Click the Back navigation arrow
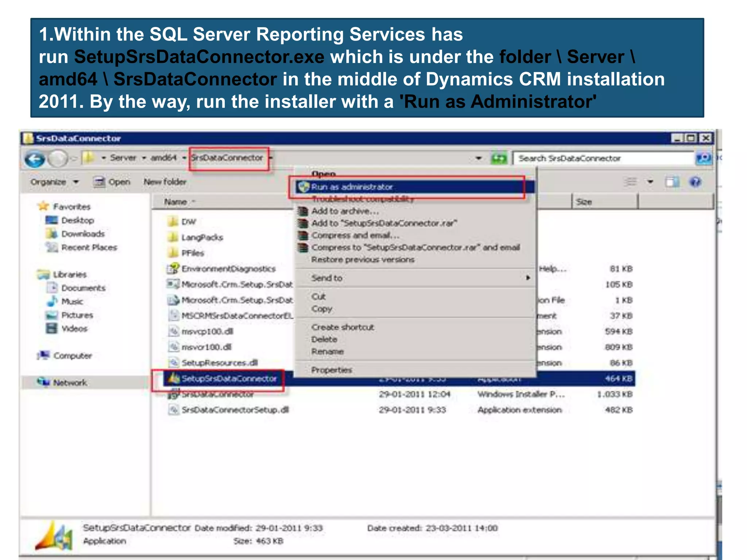Image resolution: width=747 pixels, height=560 pixels. 35,159
